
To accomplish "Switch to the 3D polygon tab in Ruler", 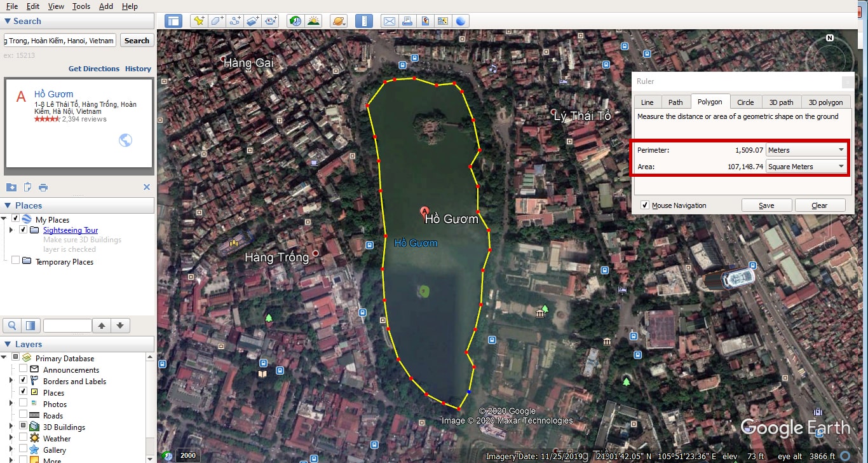I will 825,102.
